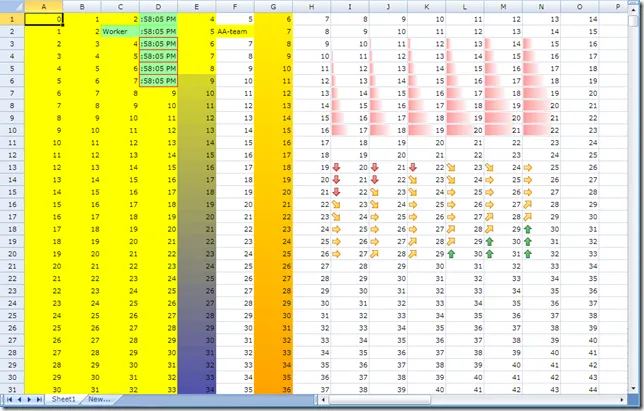
Task: Jump to first sheet with navigation arrow
Action: click(x=9, y=398)
